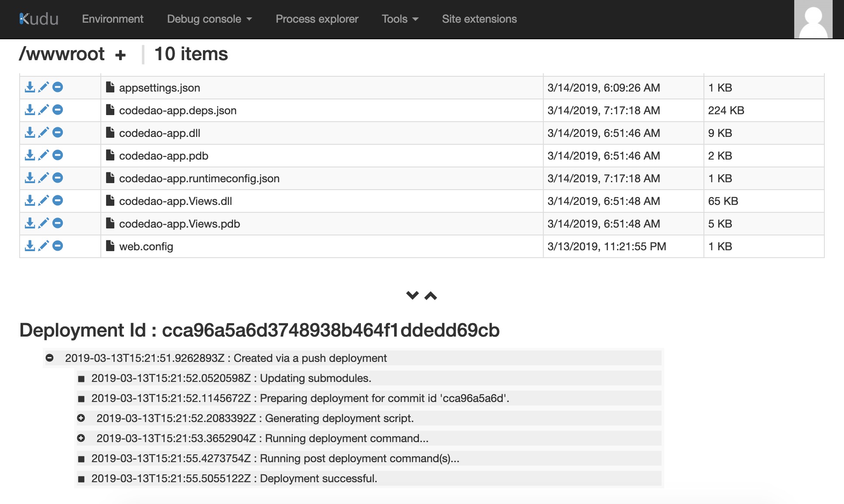The width and height of the screenshot is (844, 504).
Task: Edit the web.config file
Action: (x=44, y=246)
